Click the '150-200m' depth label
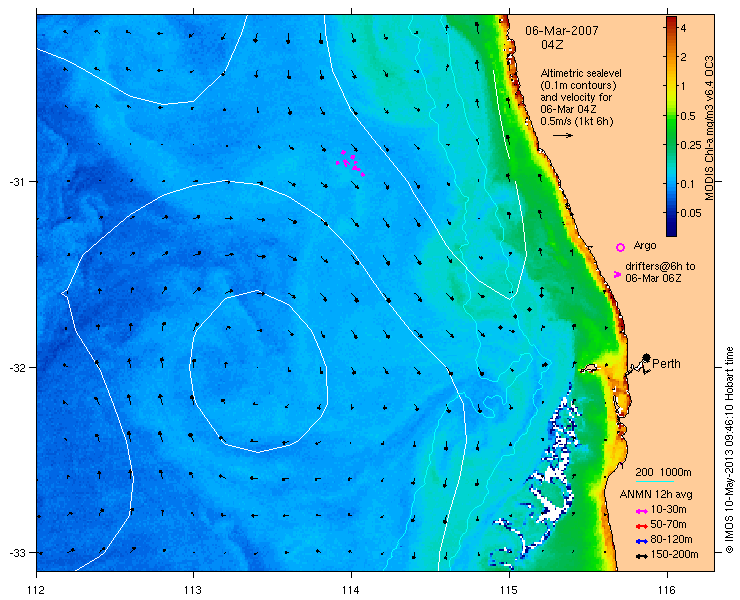This screenshot has width=740, height=600. (x=674, y=555)
